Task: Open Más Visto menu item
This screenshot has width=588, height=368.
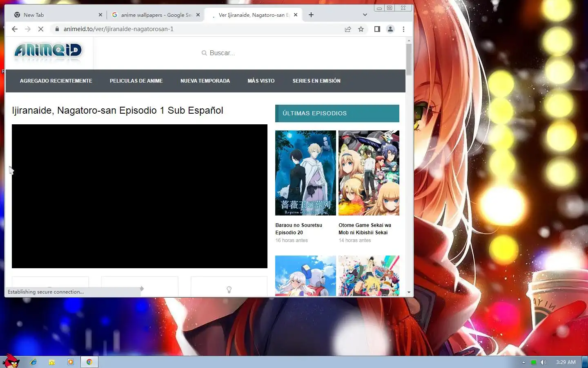Action: pyautogui.click(x=261, y=81)
